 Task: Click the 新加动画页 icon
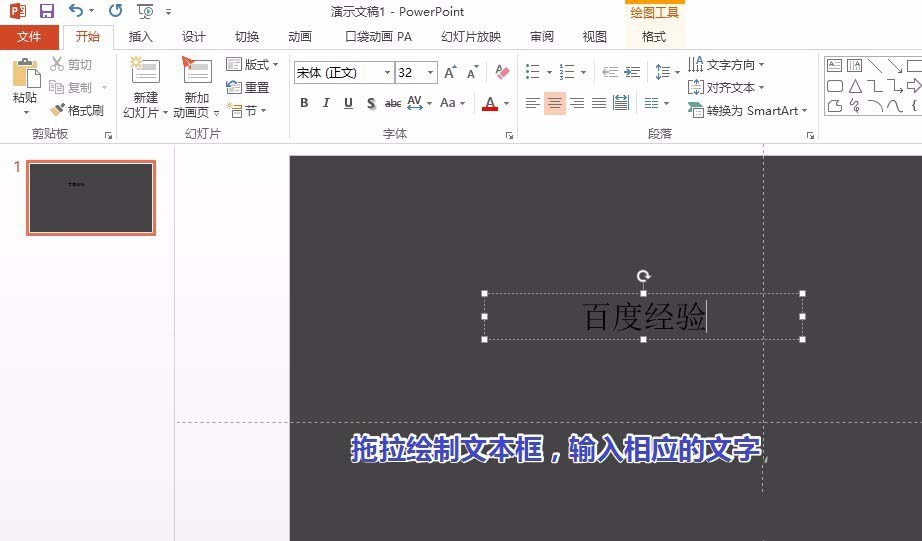196,72
